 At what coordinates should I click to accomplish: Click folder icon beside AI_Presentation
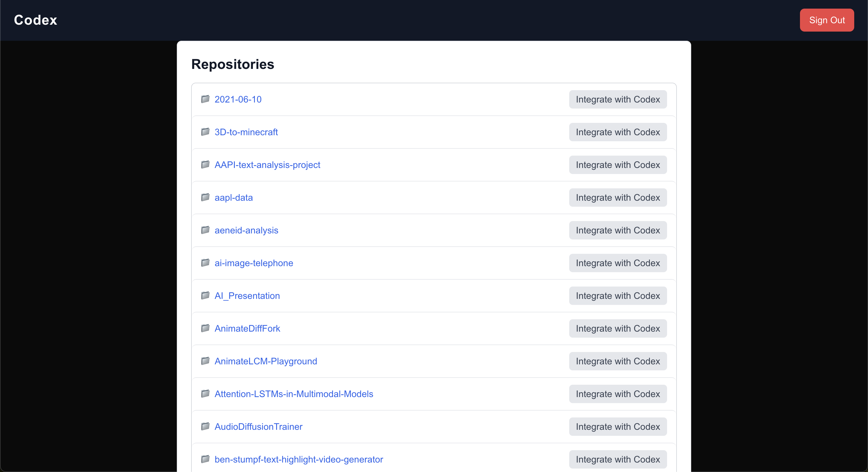tap(205, 295)
